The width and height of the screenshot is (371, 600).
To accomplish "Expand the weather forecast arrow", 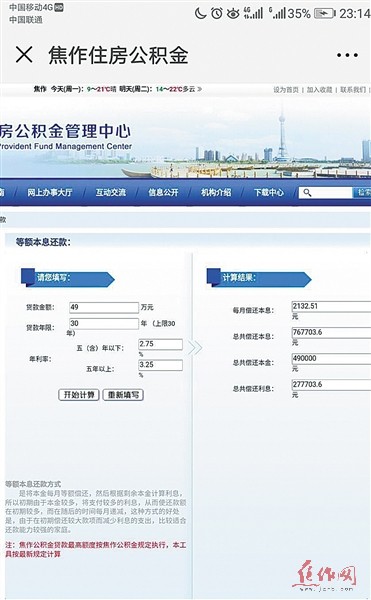I will [x=199, y=89].
